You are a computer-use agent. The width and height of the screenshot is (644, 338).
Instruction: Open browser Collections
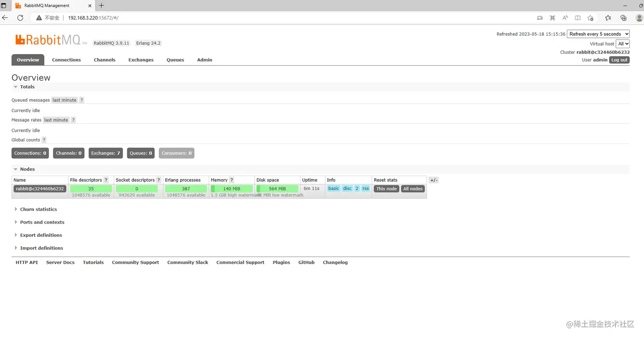tap(624, 18)
